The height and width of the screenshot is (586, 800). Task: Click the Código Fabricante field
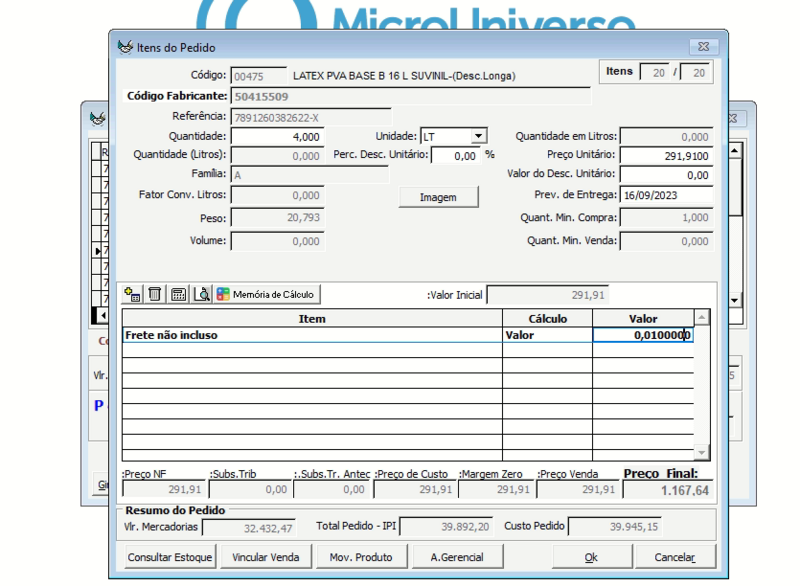pos(411,96)
